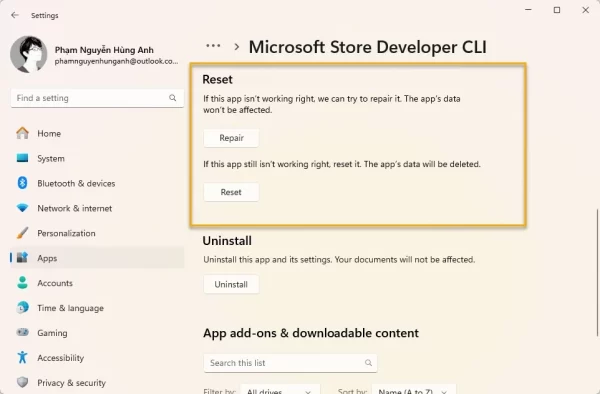Screen dimensions: 600x394
Task: Open Personalization settings
Action: (x=97, y=233)
